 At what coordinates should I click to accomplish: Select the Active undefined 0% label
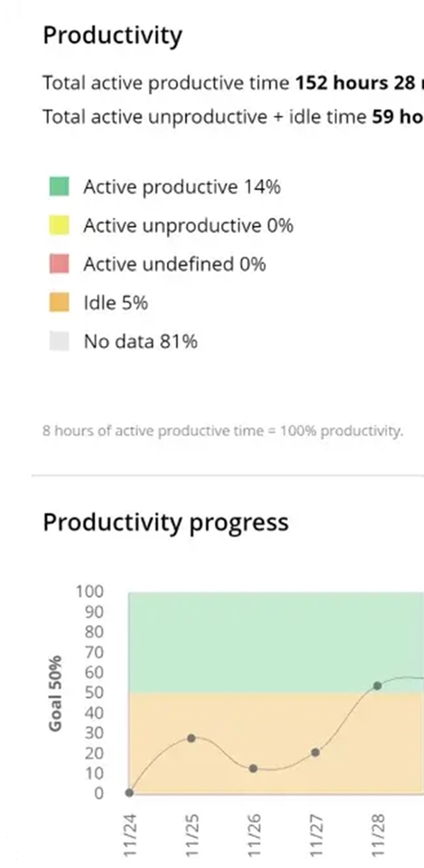(175, 264)
